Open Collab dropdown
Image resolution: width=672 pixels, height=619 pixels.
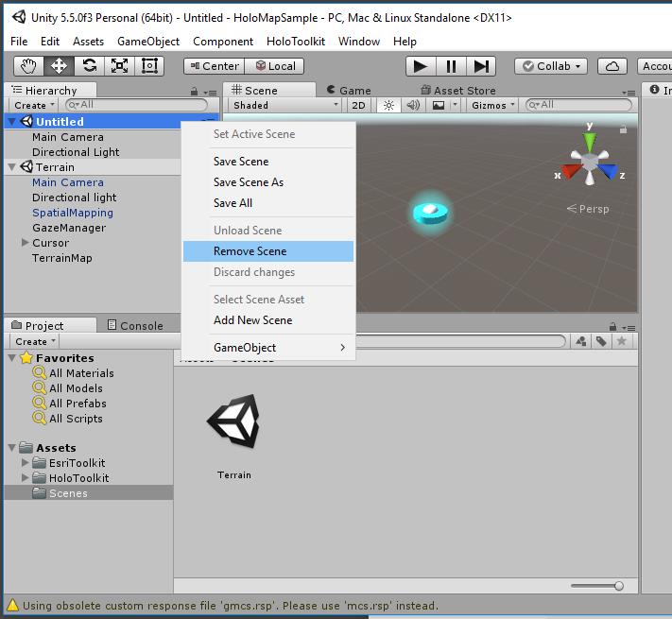[551, 66]
